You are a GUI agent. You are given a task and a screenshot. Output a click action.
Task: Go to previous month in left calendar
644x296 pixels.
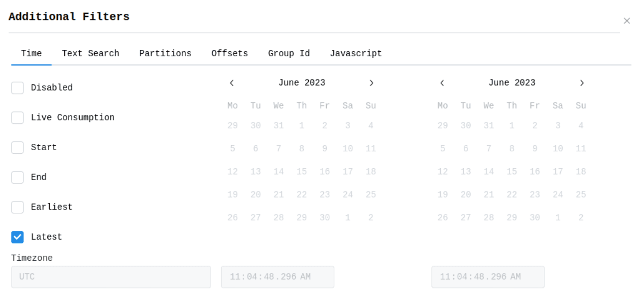[232, 83]
